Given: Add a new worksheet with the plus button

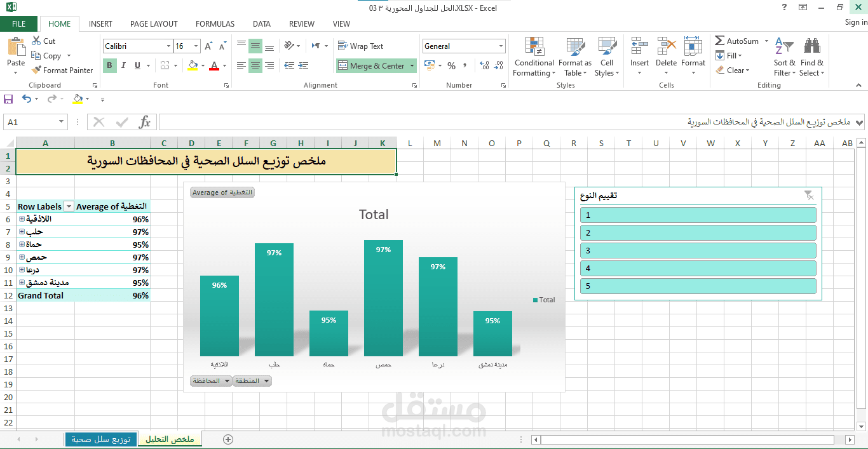Looking at the screenshot, I should (x=227, y=438).
